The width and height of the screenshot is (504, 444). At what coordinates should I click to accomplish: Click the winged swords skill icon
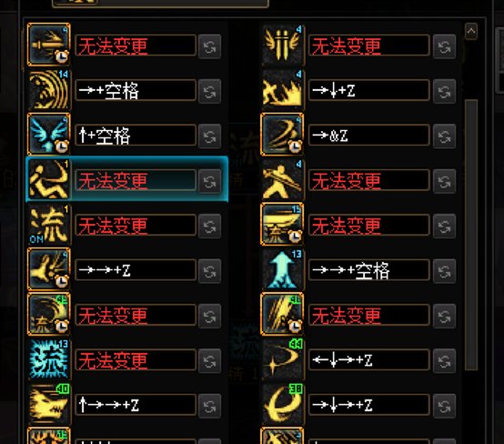pyautogui.click(x=282, y=45)
